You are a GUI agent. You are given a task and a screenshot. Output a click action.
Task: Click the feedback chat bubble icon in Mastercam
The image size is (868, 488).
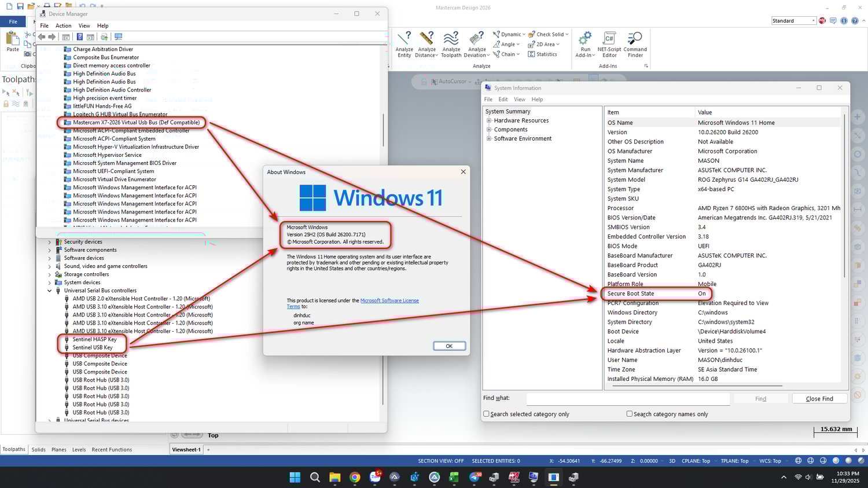[x=833, y=21]
